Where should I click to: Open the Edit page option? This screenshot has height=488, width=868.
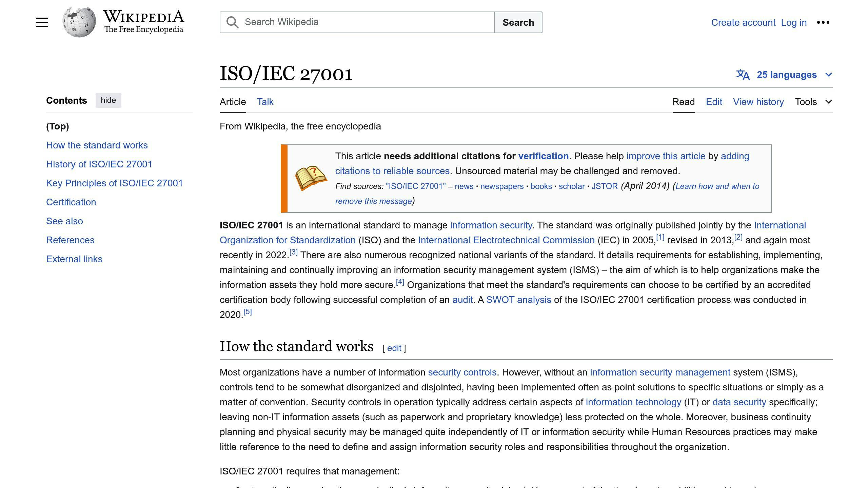[x=714, y=102]
